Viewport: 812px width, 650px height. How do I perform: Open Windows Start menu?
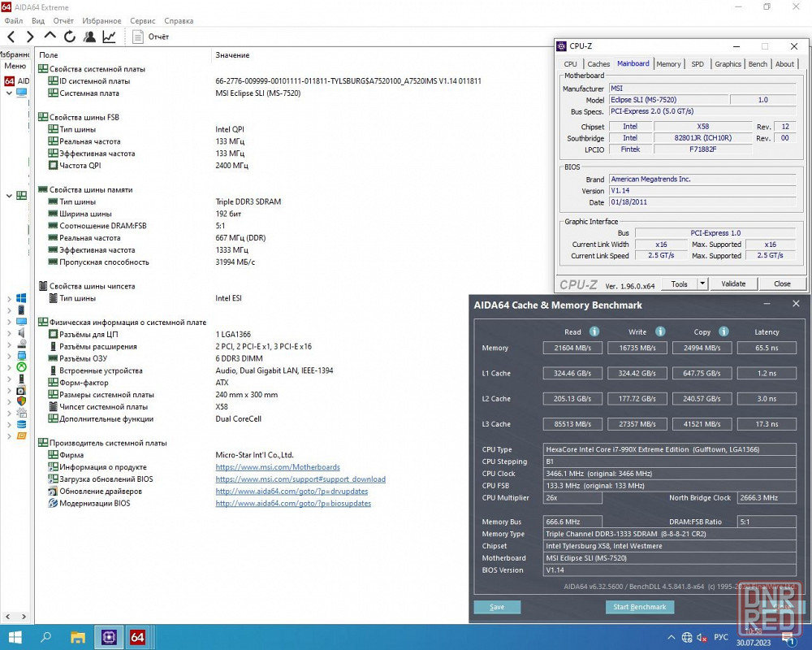pos(15,637)
